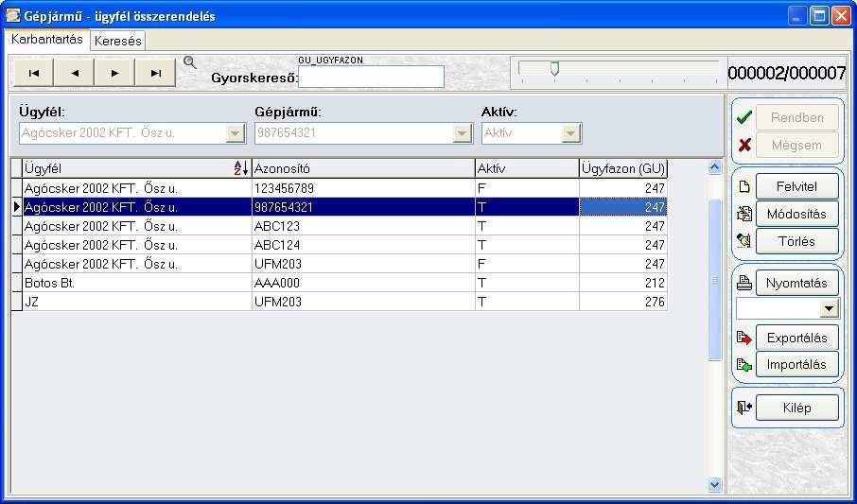Click the printer icon beside Nyomtatás
Viewport: 857px width, 504px height.
pyautogui.click(x=743, y=283)
